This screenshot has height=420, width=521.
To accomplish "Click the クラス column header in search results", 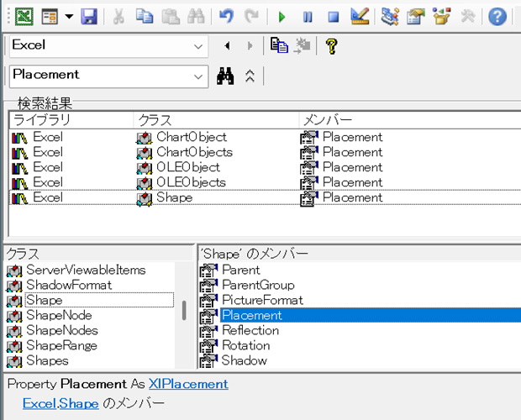I will click(x=216, y=120).
